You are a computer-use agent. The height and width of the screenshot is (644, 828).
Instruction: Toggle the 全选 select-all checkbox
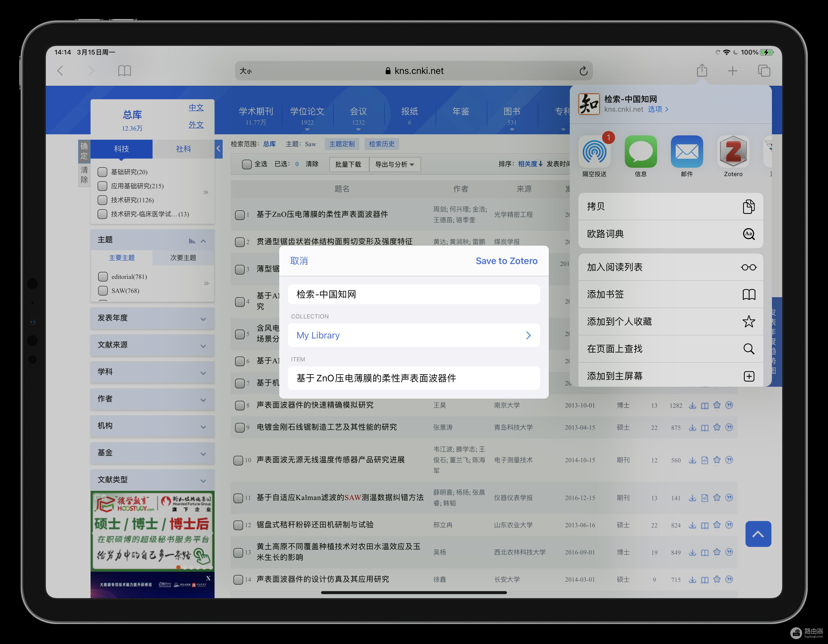247,164
